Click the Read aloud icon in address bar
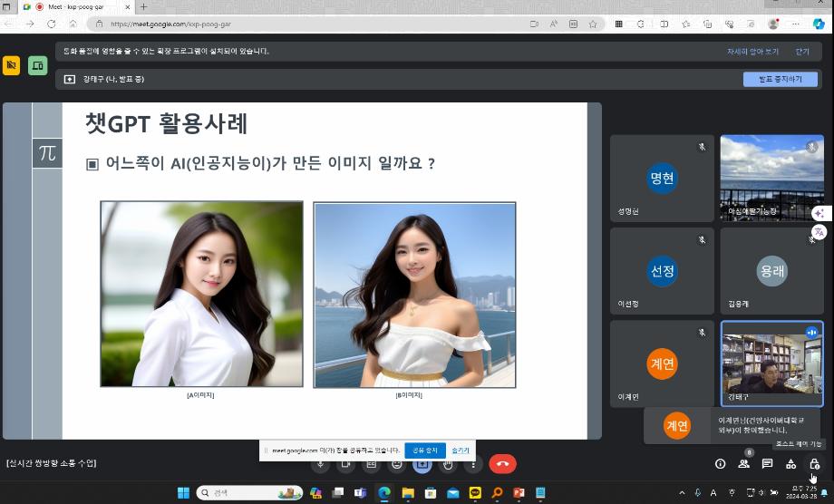The image size is (834, 504). [554, 24]
